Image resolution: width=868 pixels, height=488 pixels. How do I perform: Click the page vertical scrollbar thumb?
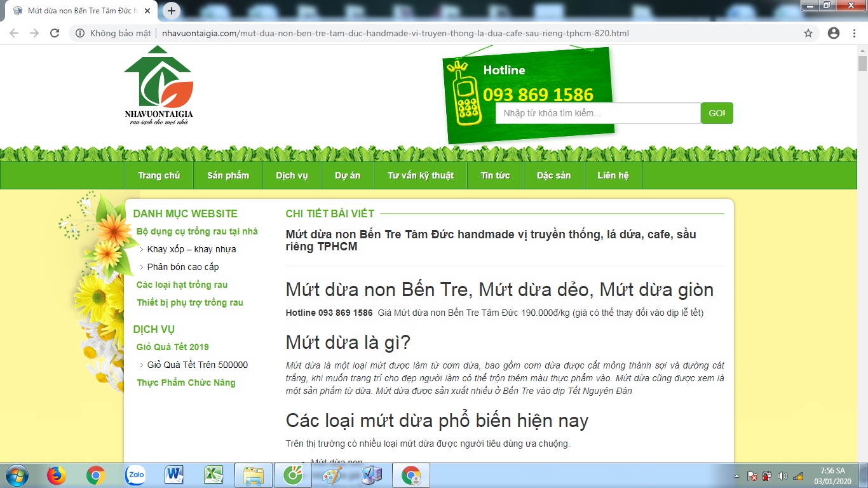coord(862,64)
